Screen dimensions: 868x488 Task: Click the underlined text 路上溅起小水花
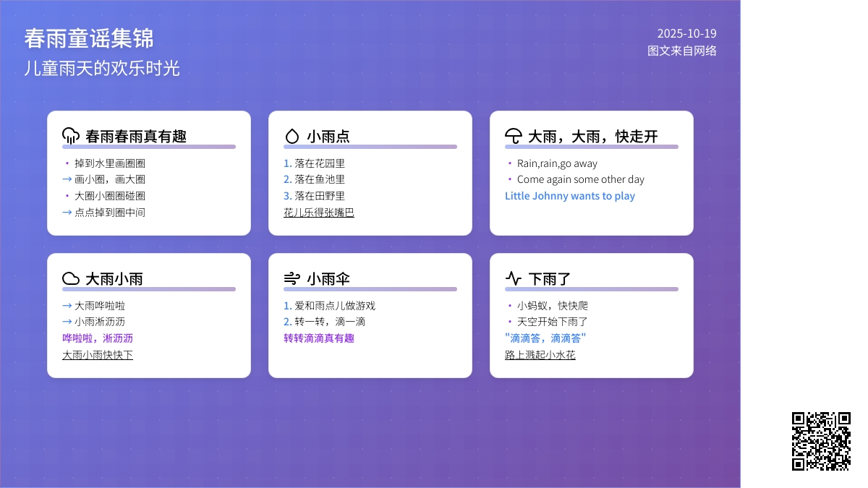540,355
